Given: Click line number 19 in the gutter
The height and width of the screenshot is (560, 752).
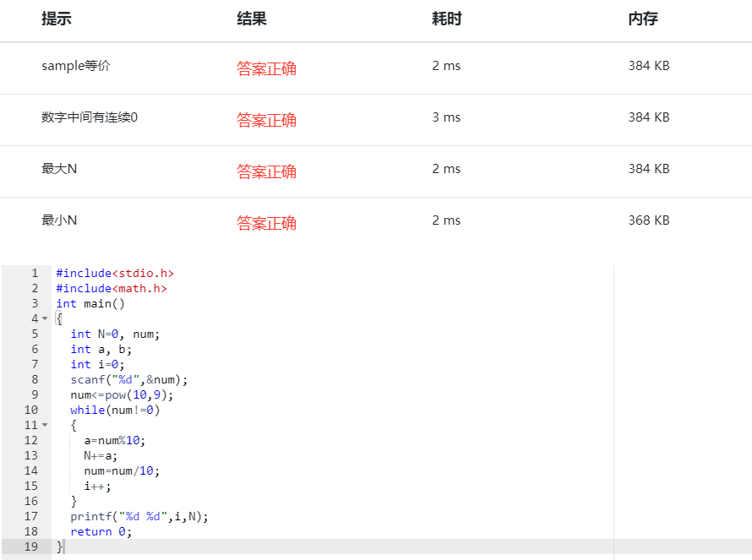Looking at the screenshot, I should (x=30, y=546).
